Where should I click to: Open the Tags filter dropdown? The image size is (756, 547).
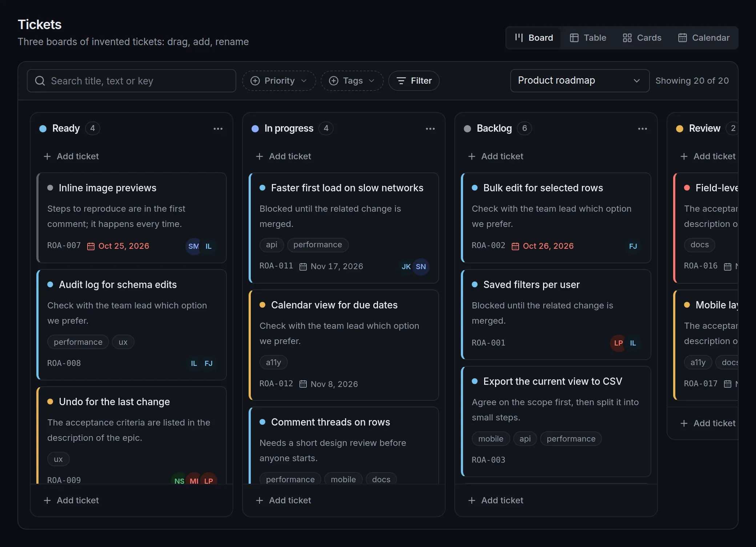coord(351,81)
